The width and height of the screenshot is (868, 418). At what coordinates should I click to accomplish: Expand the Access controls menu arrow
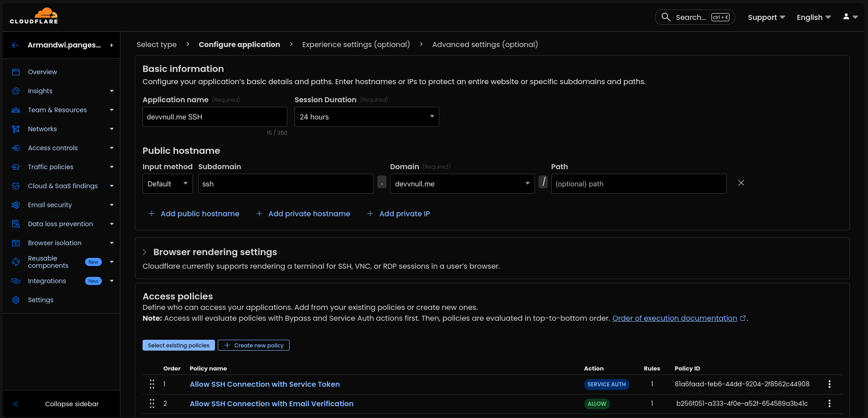point(112,148)
